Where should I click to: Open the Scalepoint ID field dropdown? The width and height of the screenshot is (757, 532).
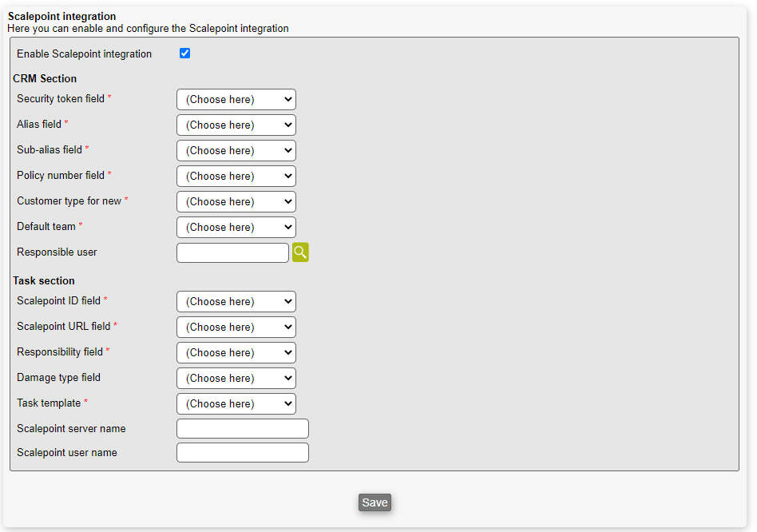pos(236,302)
